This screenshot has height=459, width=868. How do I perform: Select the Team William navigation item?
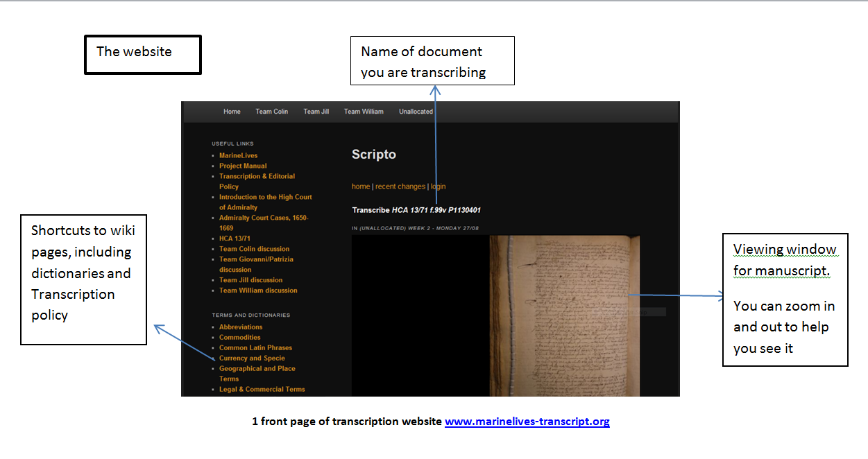coord(364,112)
